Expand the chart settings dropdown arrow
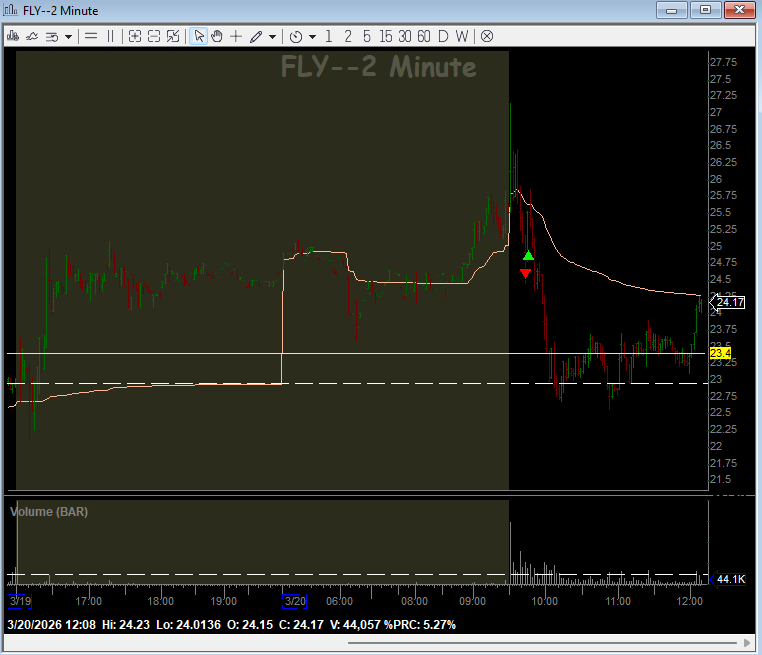 (x=69, y=37)
